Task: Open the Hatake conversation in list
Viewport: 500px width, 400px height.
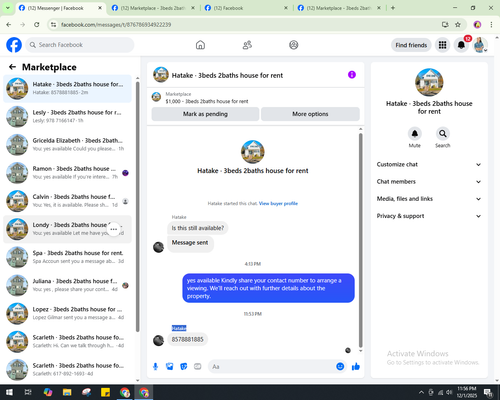Action: coord(68,89)
